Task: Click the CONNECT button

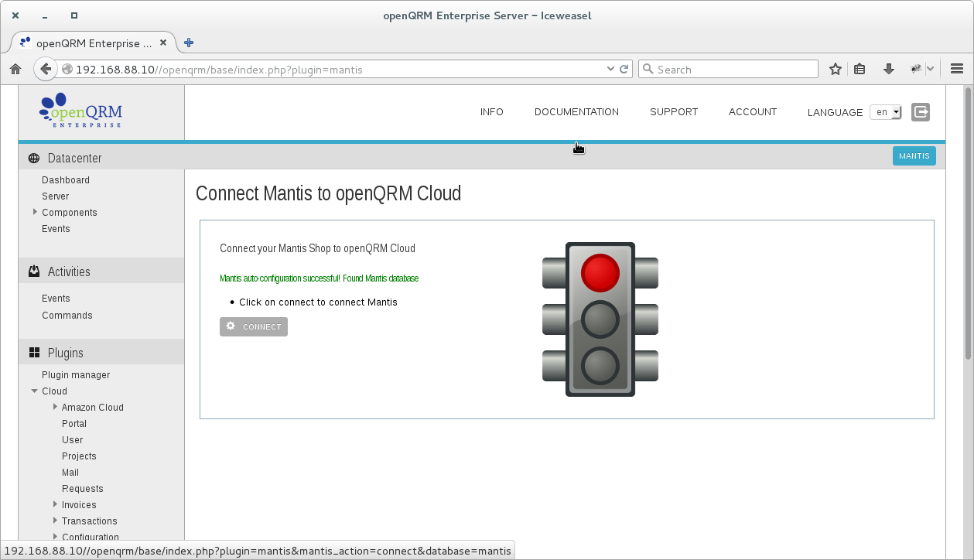Action: (x=254, y=326)
